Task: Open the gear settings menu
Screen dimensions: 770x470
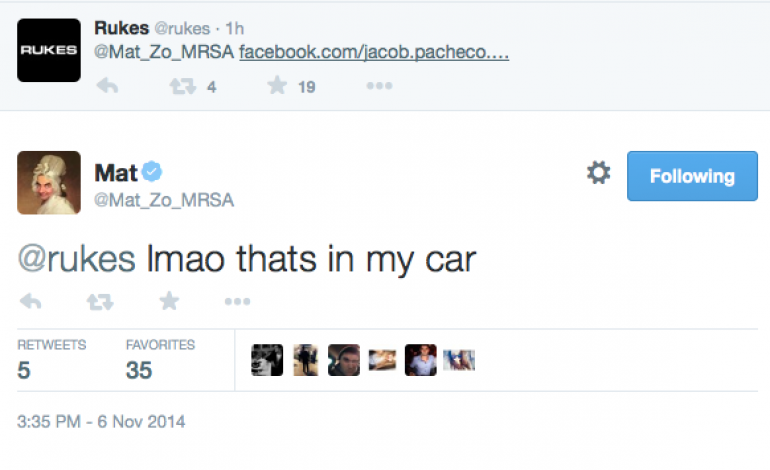Action: [598, 174]
